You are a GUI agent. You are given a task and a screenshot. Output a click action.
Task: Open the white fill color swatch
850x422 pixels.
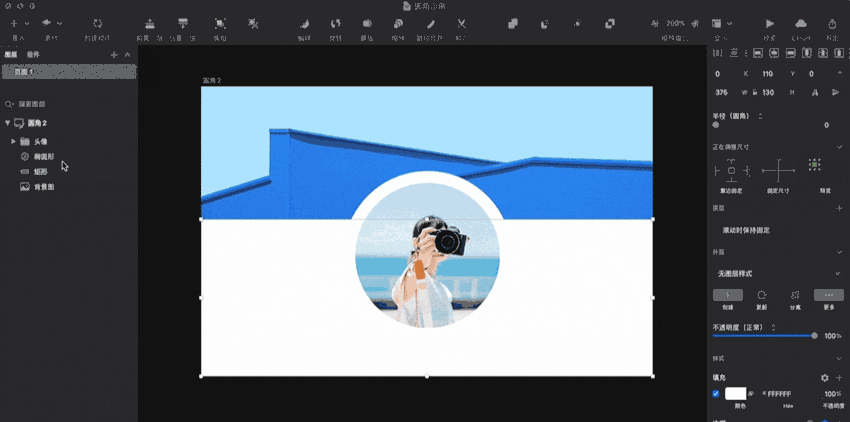click(x=736, y=394)
